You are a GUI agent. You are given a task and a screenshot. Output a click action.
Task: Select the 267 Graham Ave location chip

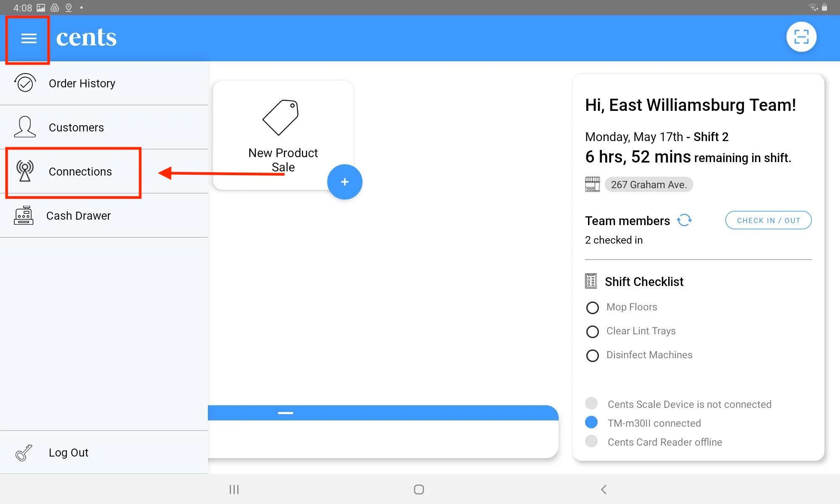649,184
